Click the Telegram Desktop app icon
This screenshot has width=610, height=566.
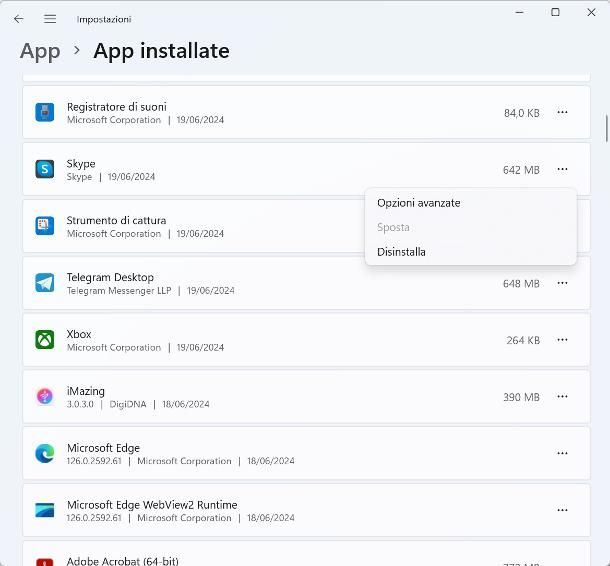point(45,283)
